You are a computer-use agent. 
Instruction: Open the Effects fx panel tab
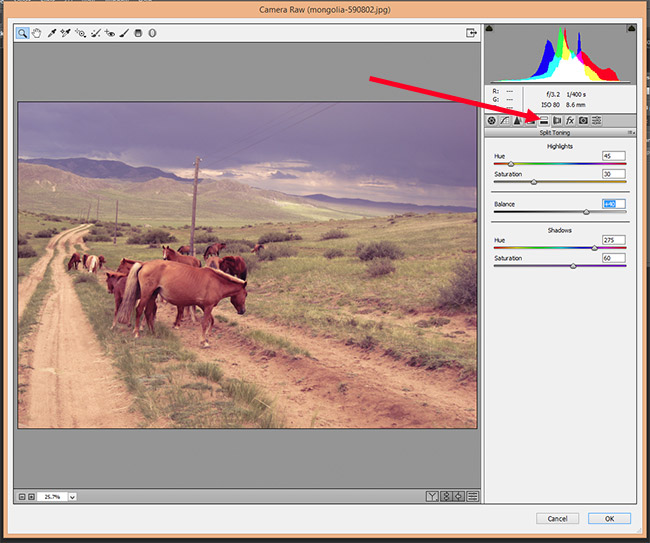(570, 121)
